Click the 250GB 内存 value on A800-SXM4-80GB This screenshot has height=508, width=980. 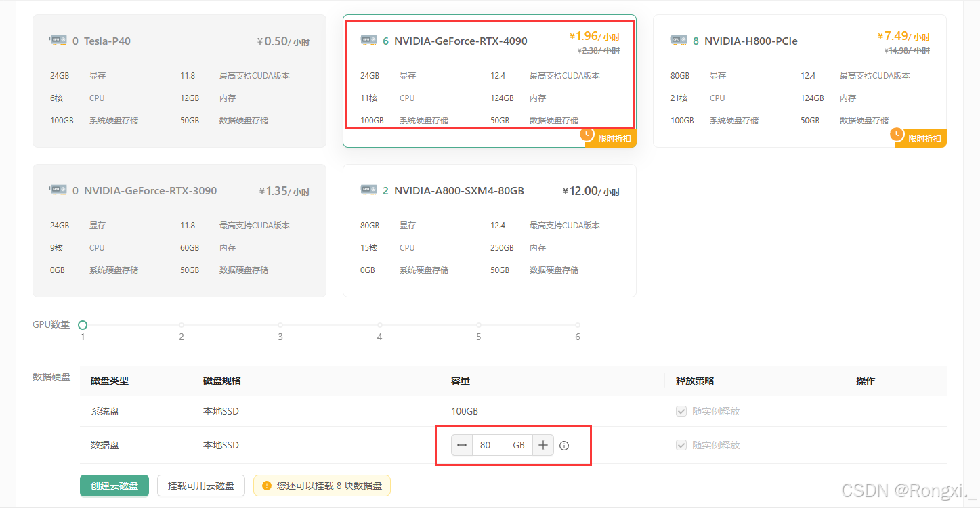click(502, 248)
